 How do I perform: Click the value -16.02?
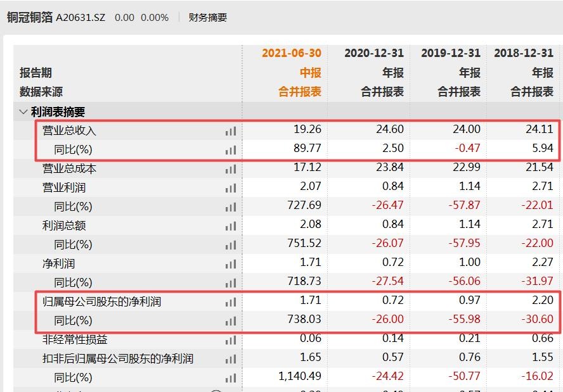pos(538,376)
